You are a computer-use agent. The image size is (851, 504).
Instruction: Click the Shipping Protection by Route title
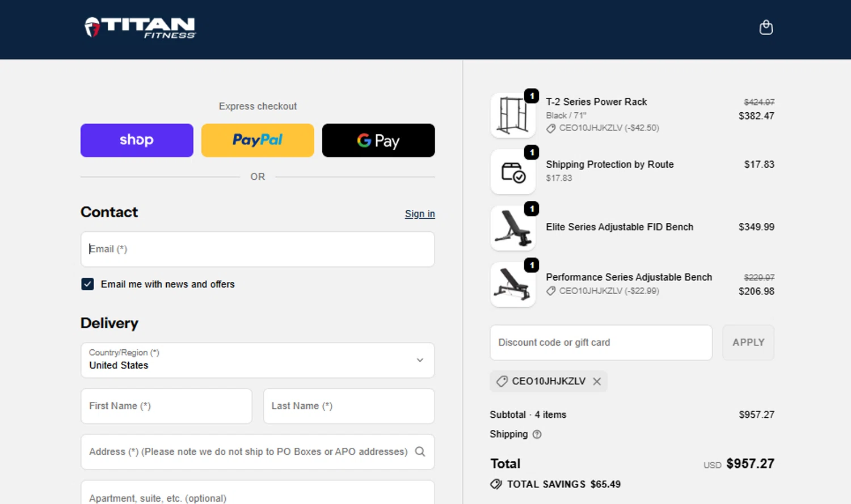[x=610, y=164]
